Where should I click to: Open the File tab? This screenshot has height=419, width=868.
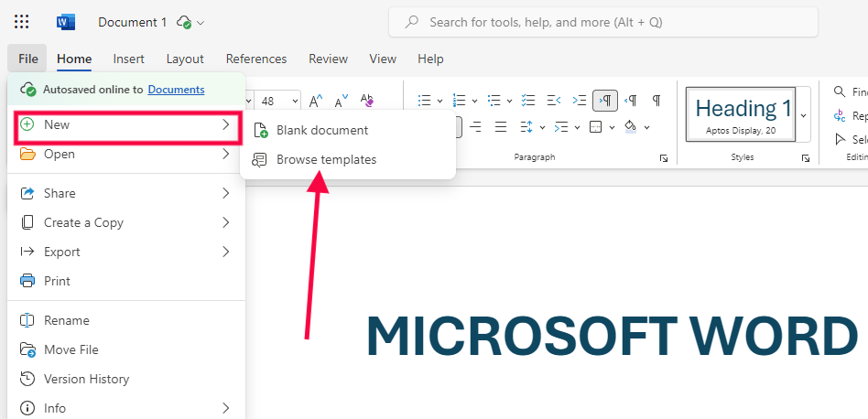(27, 59)
